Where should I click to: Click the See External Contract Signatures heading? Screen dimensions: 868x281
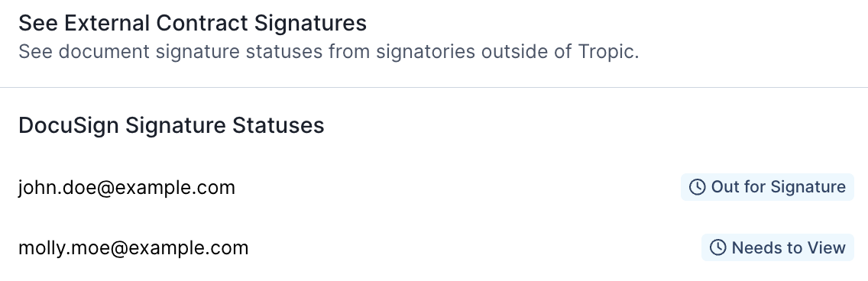(193, 23)
